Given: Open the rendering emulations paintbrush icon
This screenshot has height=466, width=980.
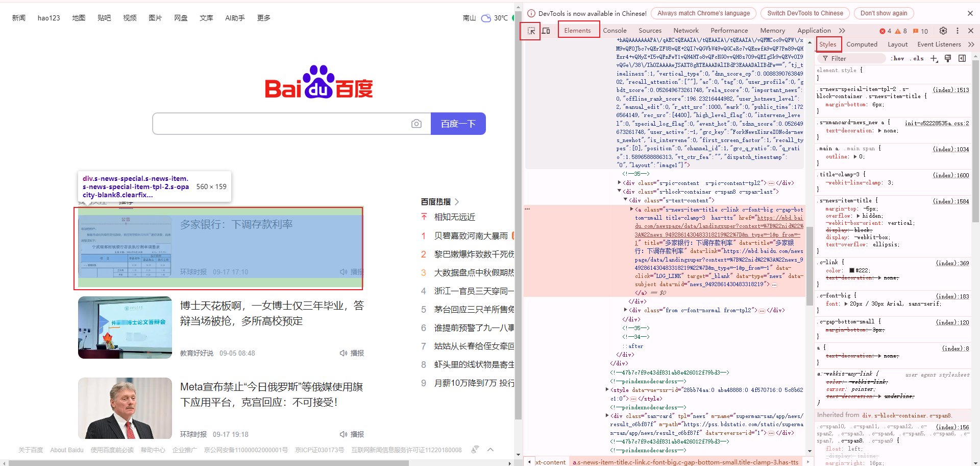Looking at the screenshot, I should click(948, 58).
